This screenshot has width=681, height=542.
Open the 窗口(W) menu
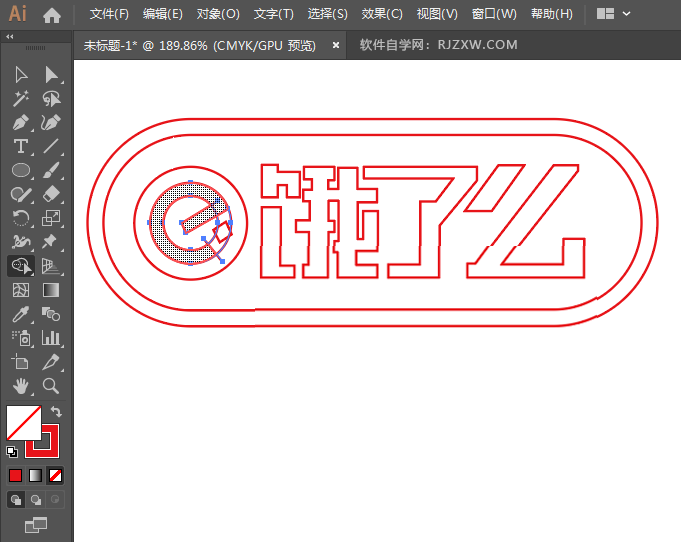coord(494,14)
